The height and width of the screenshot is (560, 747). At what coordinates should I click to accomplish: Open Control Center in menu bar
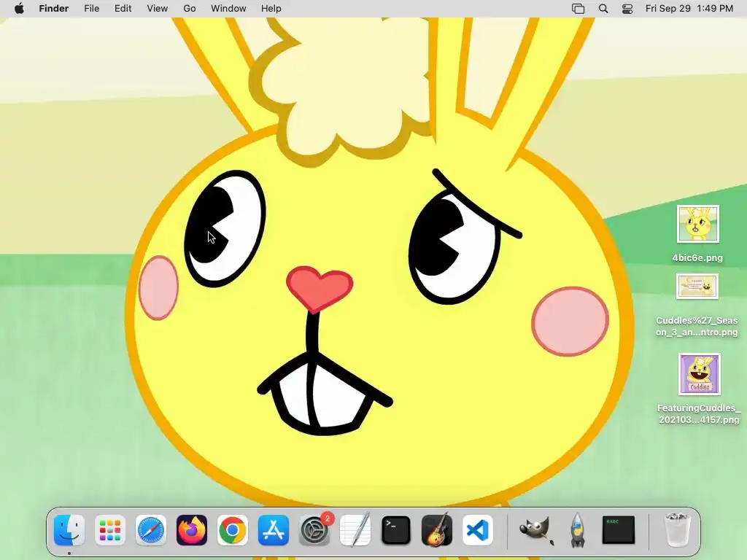627,9
